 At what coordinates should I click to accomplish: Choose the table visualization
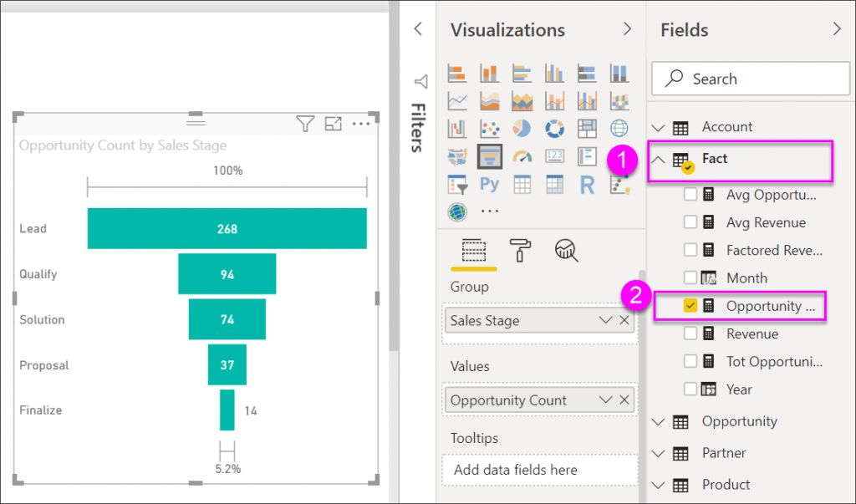coord(522,185)
